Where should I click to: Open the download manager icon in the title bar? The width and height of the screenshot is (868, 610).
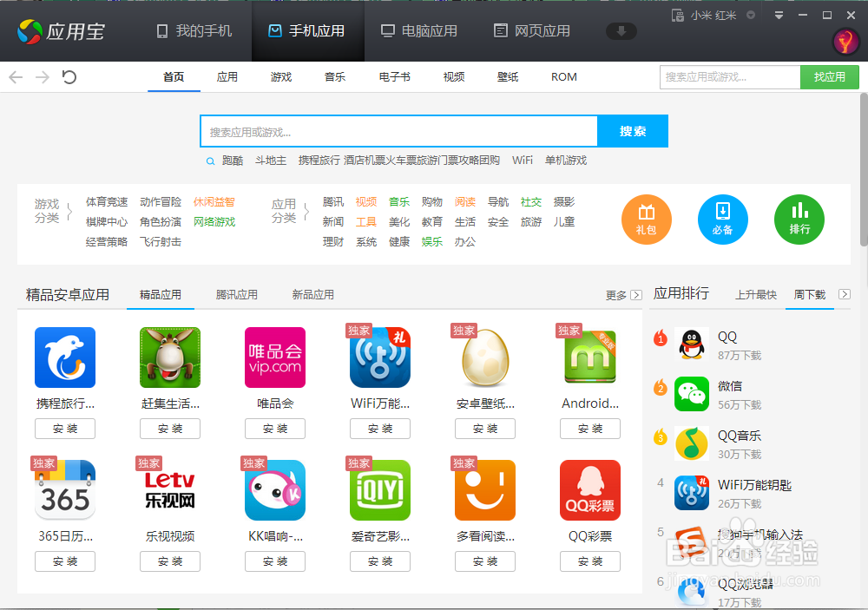[621, 30]
